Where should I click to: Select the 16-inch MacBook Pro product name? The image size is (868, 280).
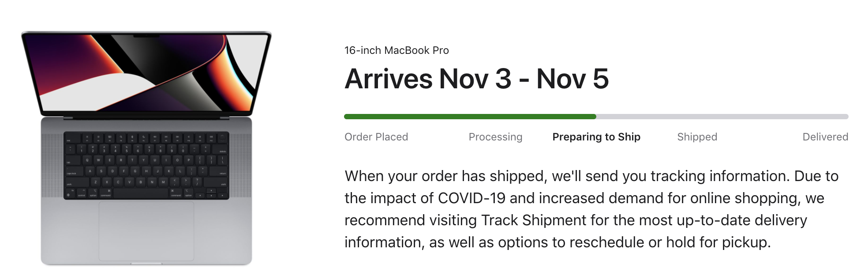click(x=397, y=50)
